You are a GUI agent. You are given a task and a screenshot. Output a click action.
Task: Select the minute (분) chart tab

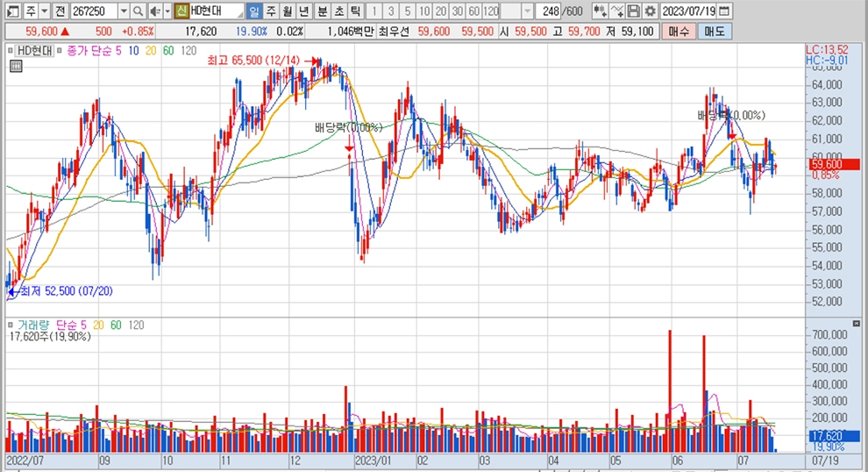(321, 11)
